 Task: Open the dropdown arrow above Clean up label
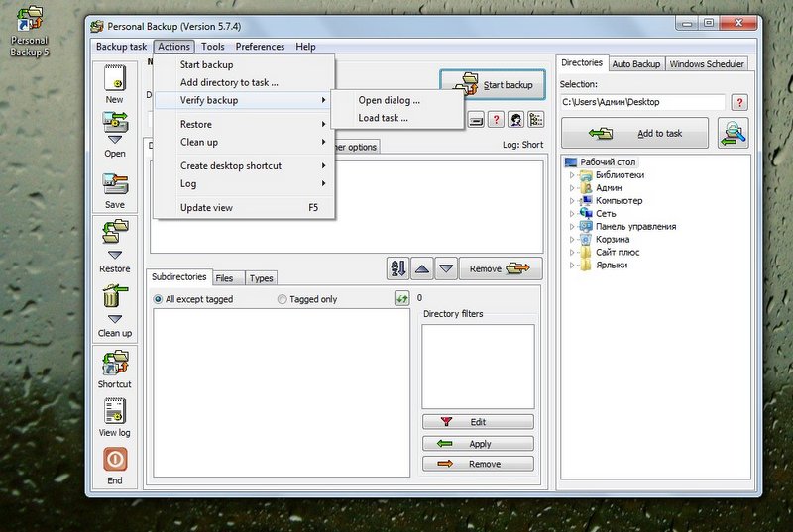pos(115,319)
